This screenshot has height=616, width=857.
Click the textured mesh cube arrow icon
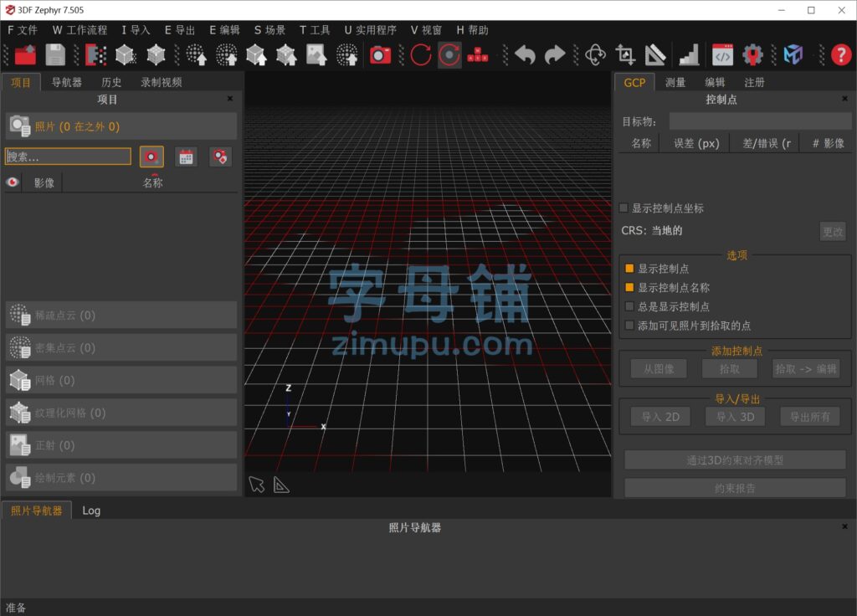coord(286,54)
